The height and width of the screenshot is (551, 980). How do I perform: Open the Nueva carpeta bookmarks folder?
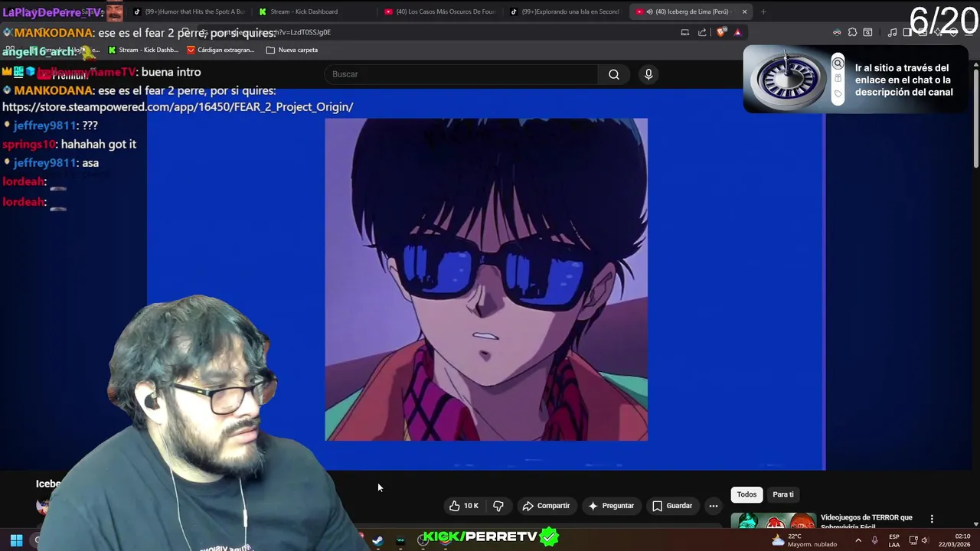(292, 50)
